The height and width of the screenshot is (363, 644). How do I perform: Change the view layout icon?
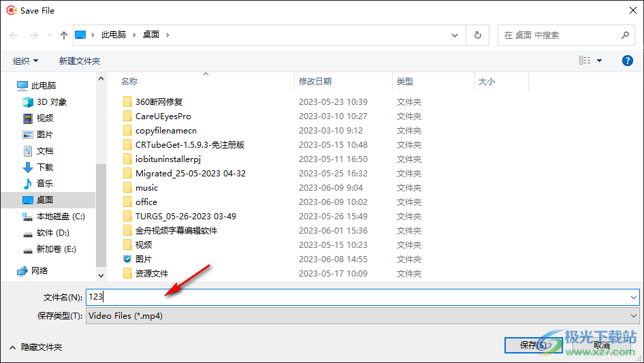tap(585, 61)
